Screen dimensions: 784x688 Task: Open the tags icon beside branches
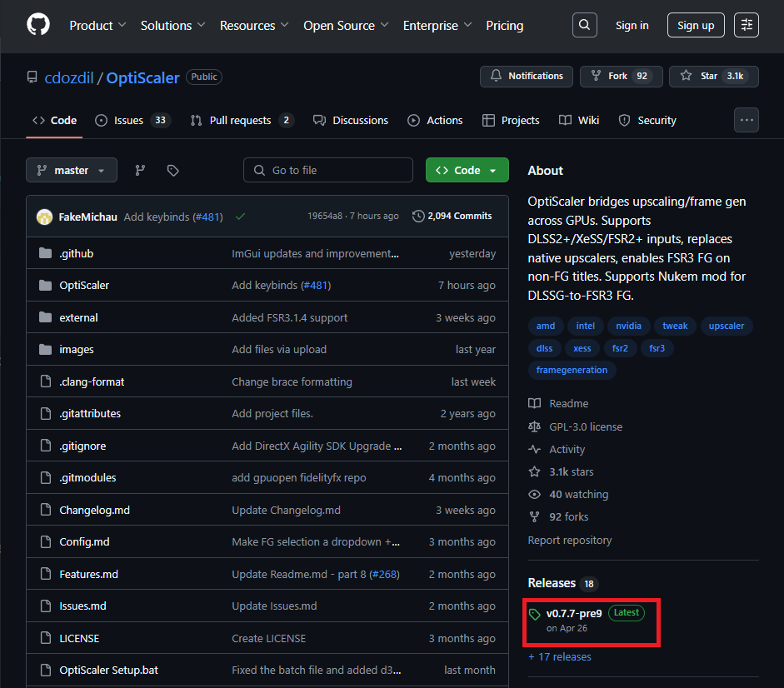172,171
